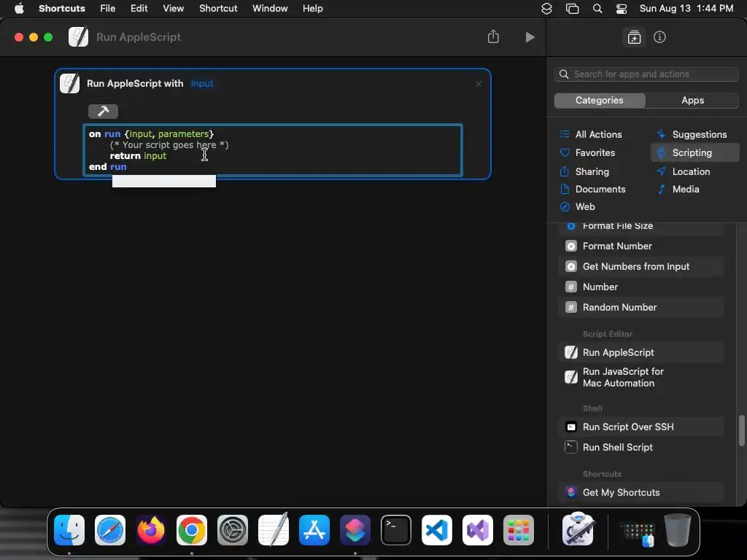Open Trash in the Dock
Image resolution: width=747 pixels, height=560 pixels.
(678, 530)
